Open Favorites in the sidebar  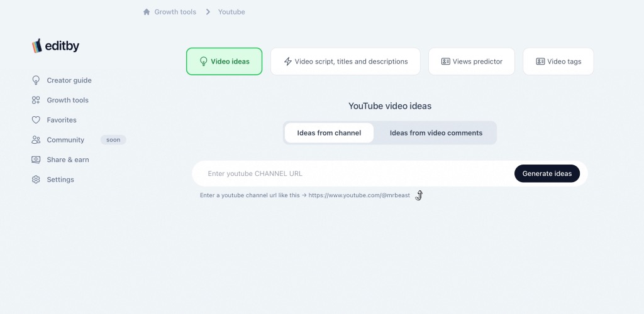[x=62, y=120]
